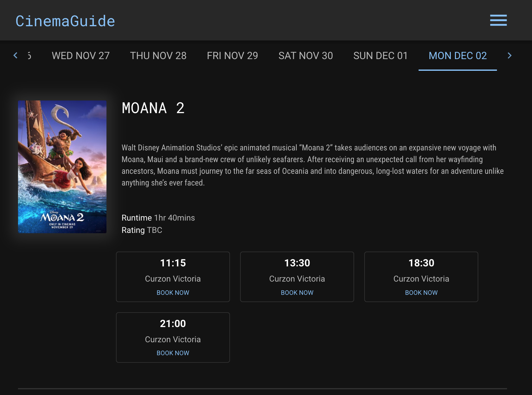Click the Runtime 1hr 40mins text
This screenshot has height=395, width=532.
tap(158, 218)
